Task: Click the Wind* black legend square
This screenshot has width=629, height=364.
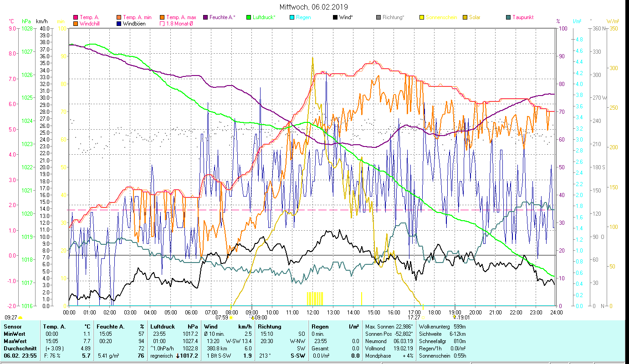Action: tap(335, 18)
